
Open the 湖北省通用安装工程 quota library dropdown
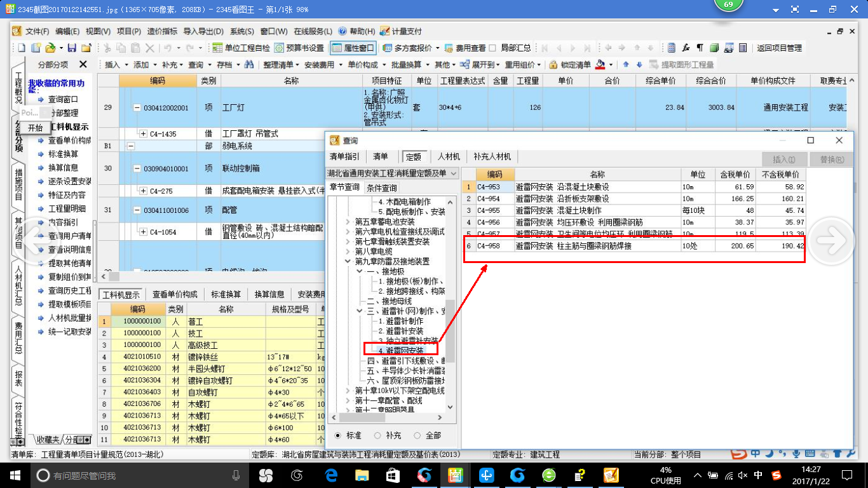tap(452, 173)
